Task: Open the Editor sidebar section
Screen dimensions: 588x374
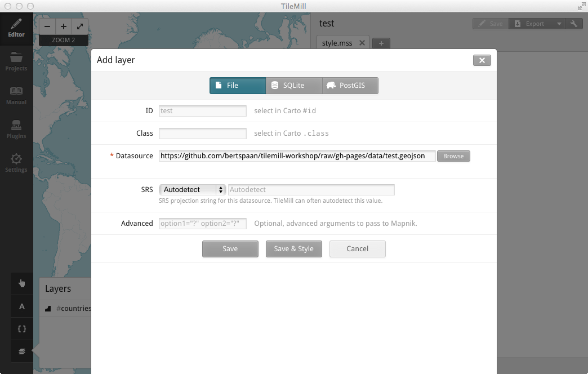Action: point(16,28)
